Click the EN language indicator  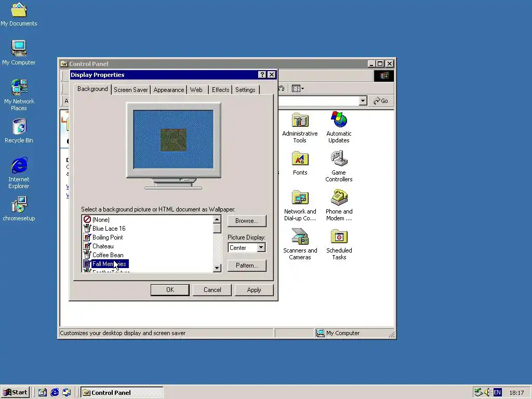(x=497, y=393)
